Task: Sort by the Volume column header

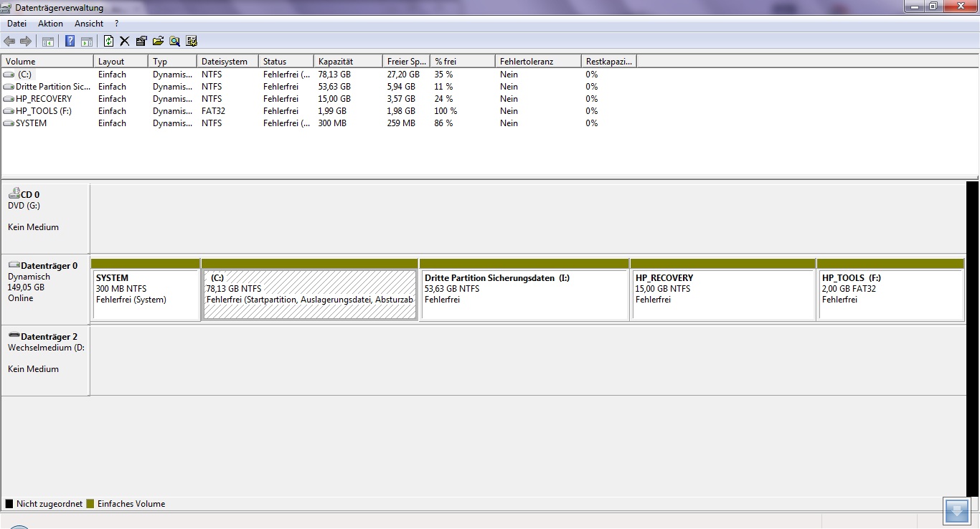Action: pos(47,62)
